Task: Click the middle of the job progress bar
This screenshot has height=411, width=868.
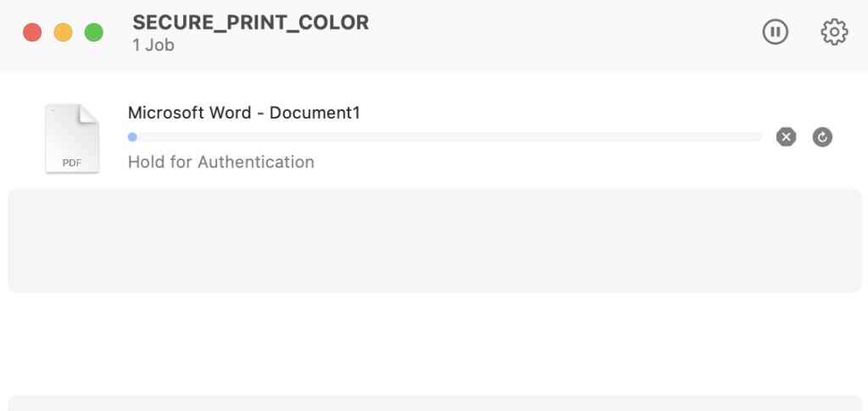Action: (445, 136)
